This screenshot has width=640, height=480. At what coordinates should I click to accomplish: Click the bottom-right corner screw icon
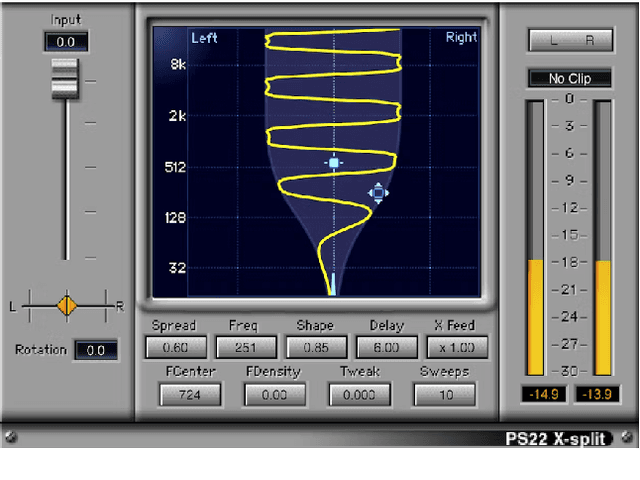tap(626, 437)
